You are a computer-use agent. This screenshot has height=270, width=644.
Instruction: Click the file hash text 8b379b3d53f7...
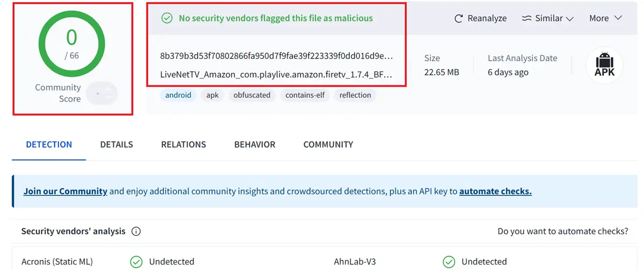click(x=276, y=56)
